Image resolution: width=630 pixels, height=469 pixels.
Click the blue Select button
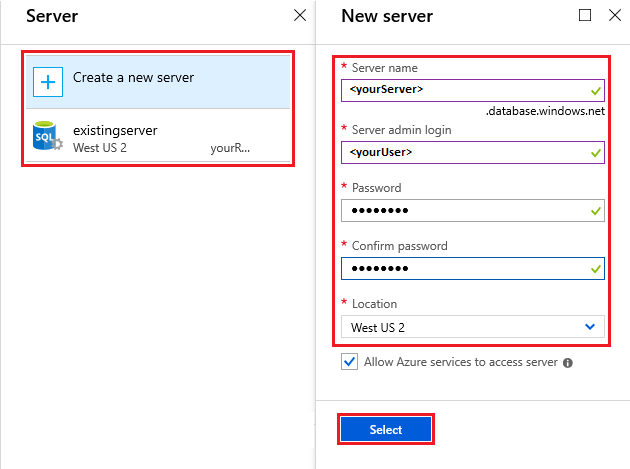tap(386, 429)
